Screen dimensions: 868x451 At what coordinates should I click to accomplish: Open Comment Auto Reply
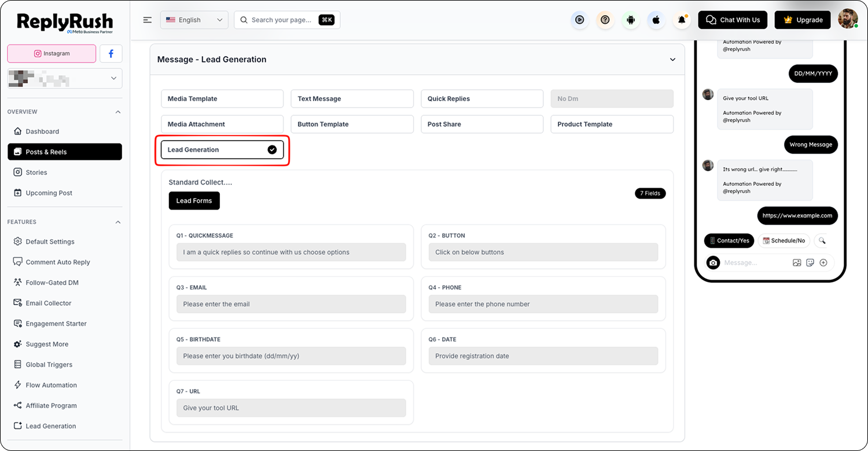click(65, 262)
